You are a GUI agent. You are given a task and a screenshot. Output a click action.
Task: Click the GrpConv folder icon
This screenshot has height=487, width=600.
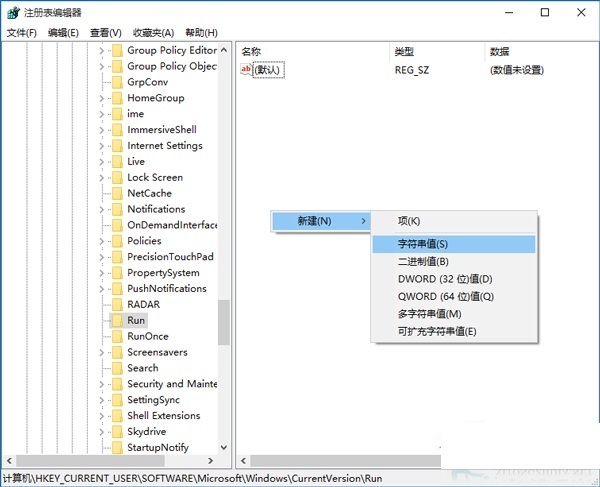[x=117, y=82]
